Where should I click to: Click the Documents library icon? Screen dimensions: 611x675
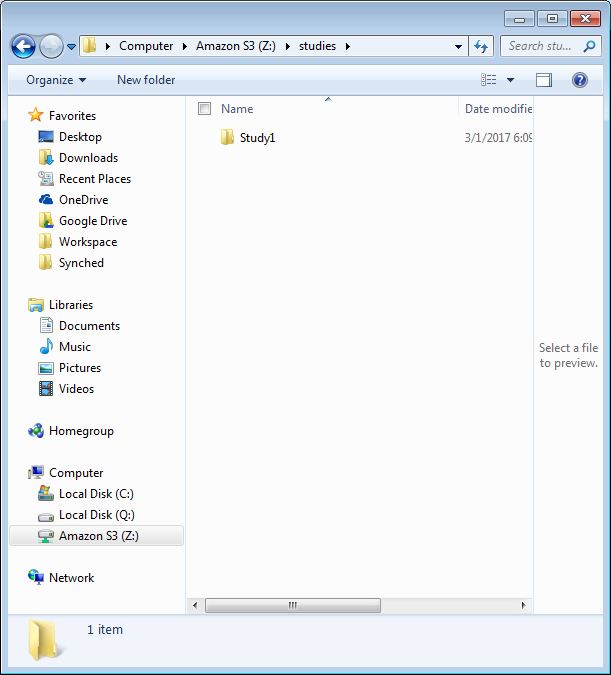[x=46, y=325]
